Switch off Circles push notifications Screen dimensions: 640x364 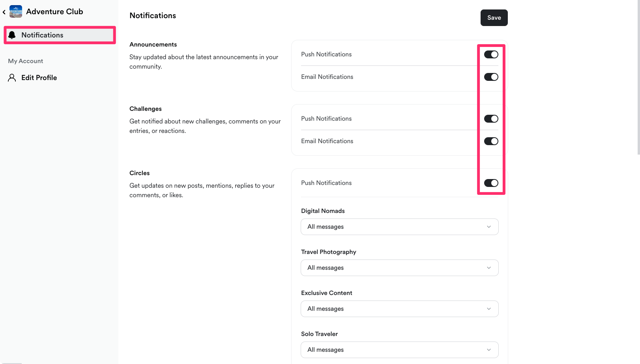point(491,183)
